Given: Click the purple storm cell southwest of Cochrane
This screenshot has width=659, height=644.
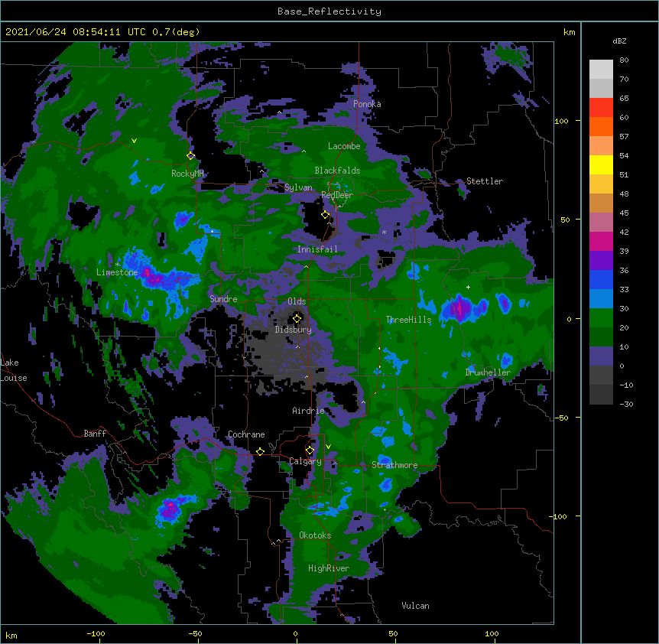Looking at the screenshot, I should click(171, 509).
